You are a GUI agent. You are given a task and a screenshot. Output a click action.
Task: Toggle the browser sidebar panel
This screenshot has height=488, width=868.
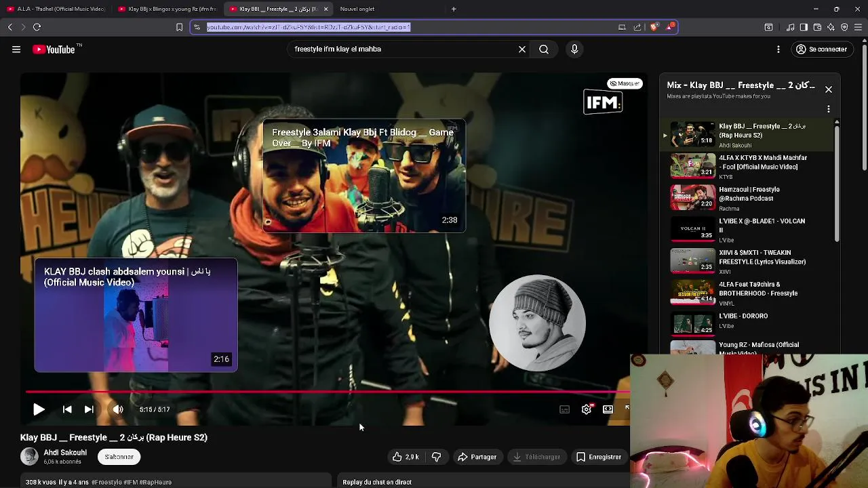click(x=804, y=27)
